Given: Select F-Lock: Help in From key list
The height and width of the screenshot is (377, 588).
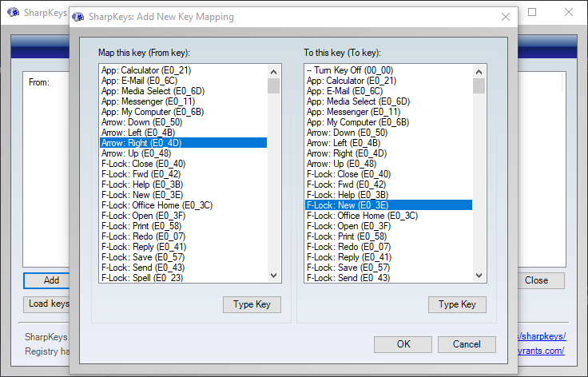Looking at the screenshot, I should click(x=184, y=185).
